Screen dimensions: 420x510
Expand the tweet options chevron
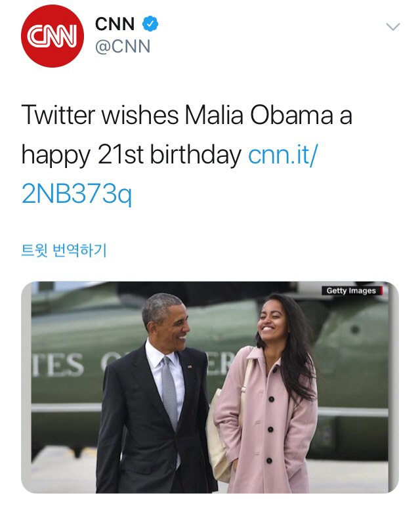click(392, 27)
